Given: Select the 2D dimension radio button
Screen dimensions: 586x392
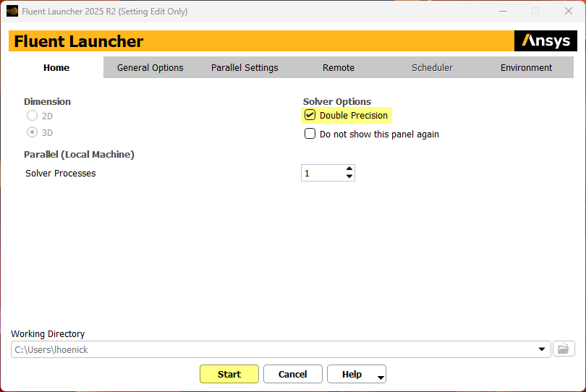Looking at the screenshot, I should point(32,116).
